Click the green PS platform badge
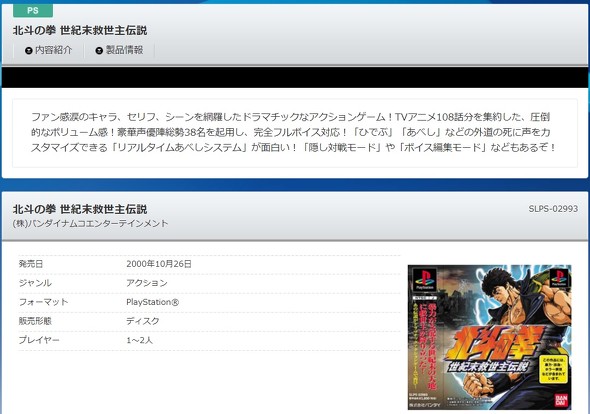 coord(33,10)
